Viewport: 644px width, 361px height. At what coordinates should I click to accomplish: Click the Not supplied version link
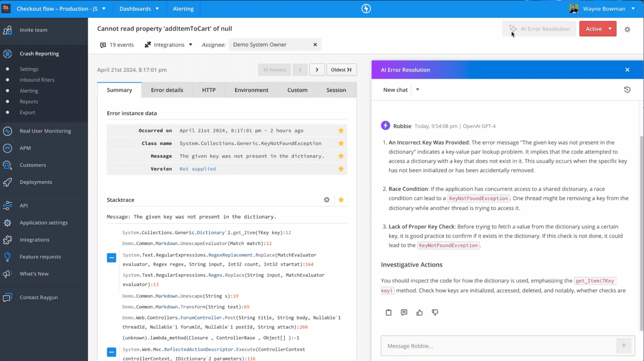click(198, 169)
